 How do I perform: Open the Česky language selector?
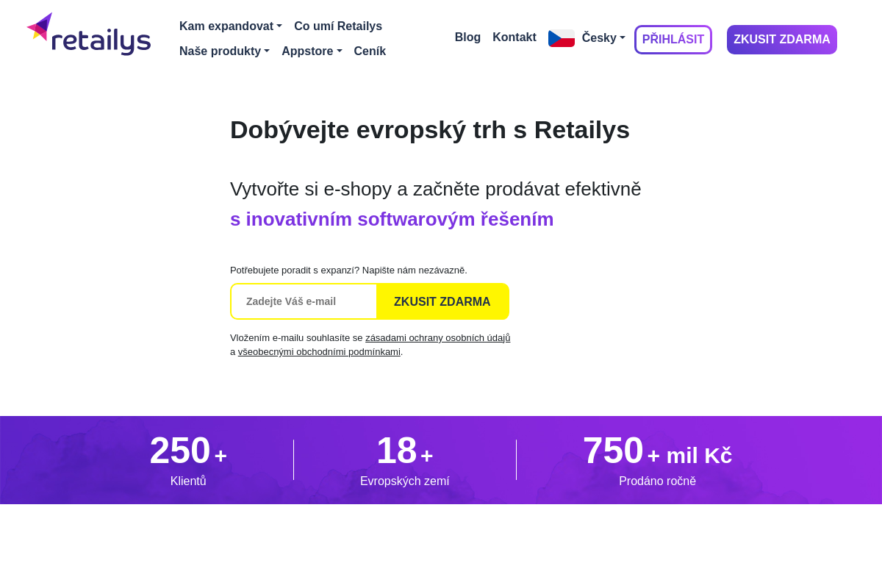[x=603, y=37]
